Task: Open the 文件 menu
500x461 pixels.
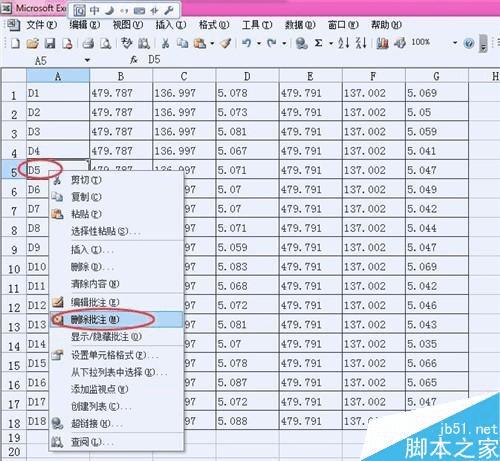Action: (42, 25)
